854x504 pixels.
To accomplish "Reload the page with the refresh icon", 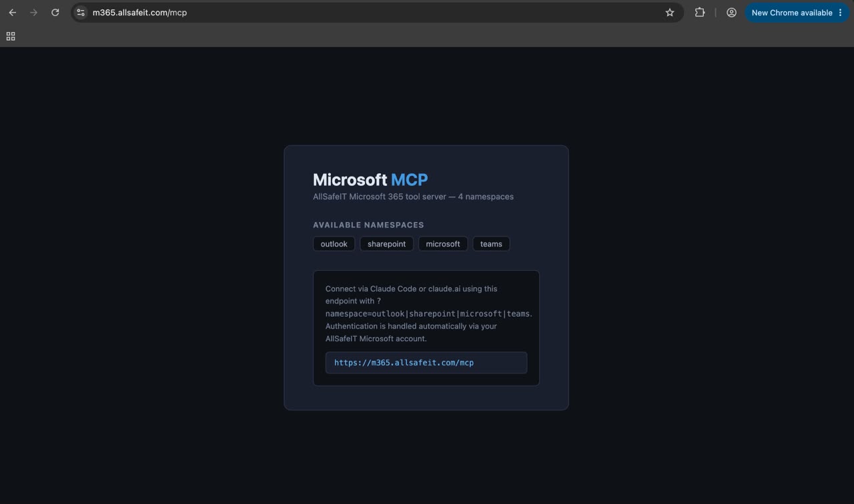I will [55, 13].
